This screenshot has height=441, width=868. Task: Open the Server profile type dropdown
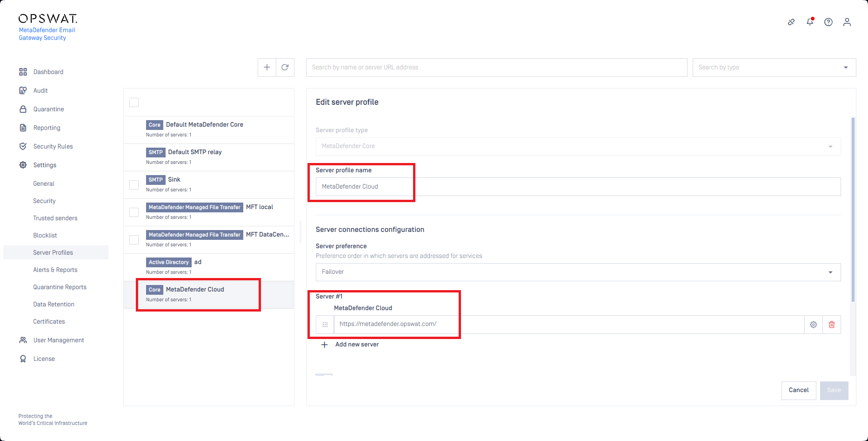(x=578, y=146)
